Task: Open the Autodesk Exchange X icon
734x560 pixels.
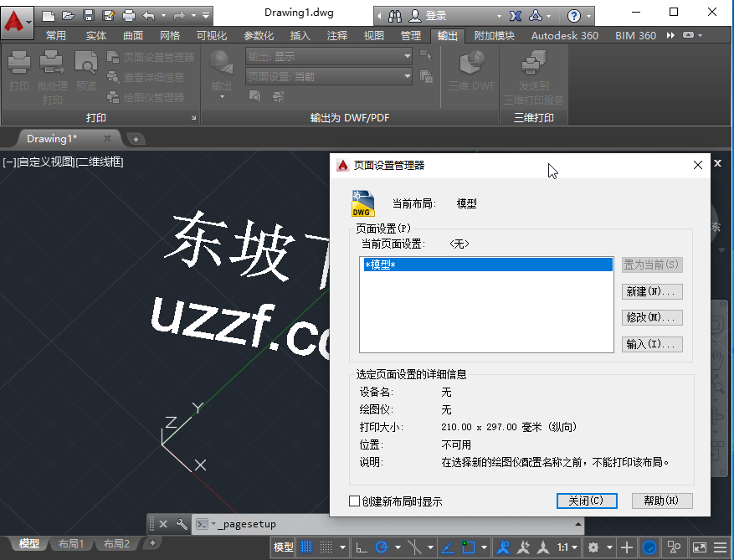Action: [x=516, y=17]
